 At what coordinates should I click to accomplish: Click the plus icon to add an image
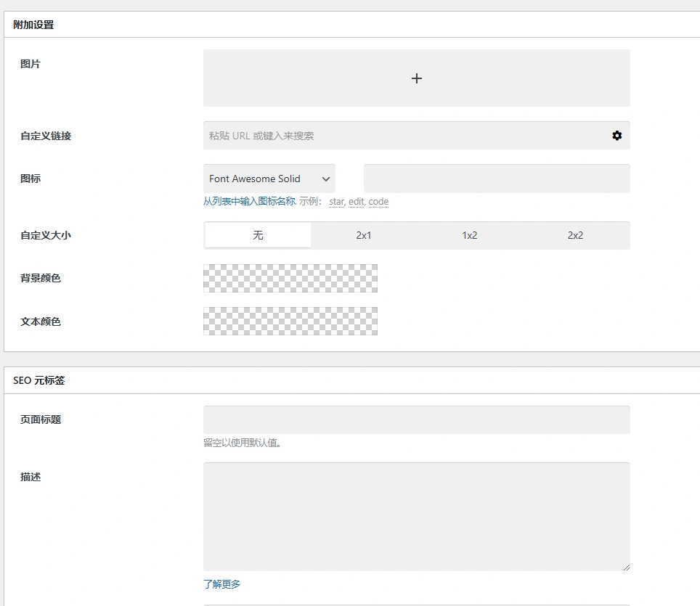[x=416, y=78]
